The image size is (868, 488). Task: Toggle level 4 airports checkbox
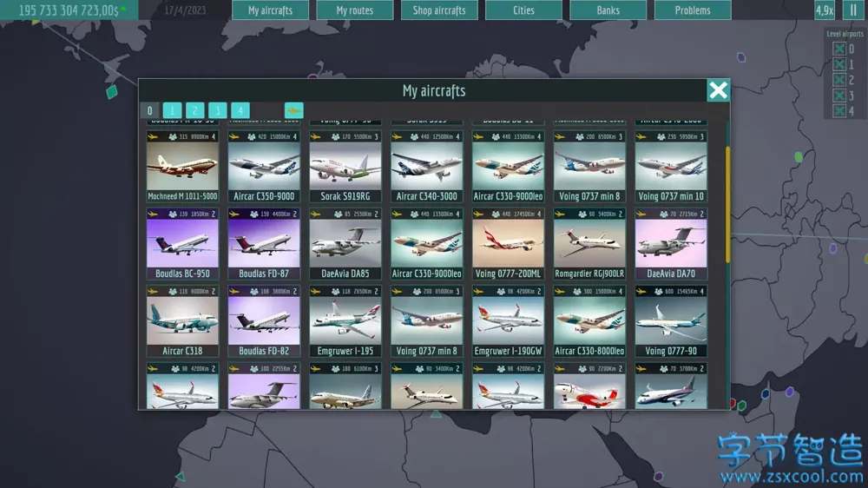pyautogui.click(x=839, y=111)
